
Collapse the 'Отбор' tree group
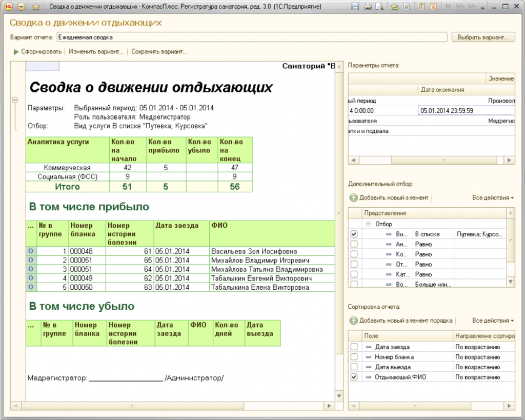click(368, 224)
